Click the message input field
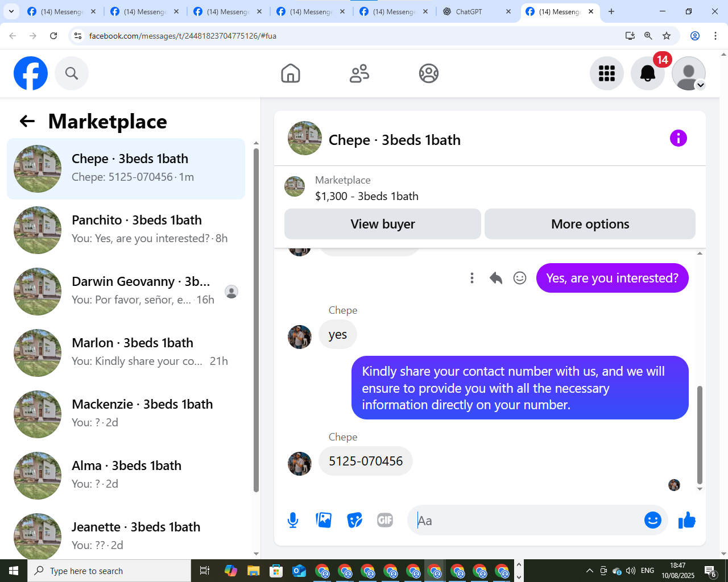Viewport: 728px width, 582px height. tap(526, 520)
